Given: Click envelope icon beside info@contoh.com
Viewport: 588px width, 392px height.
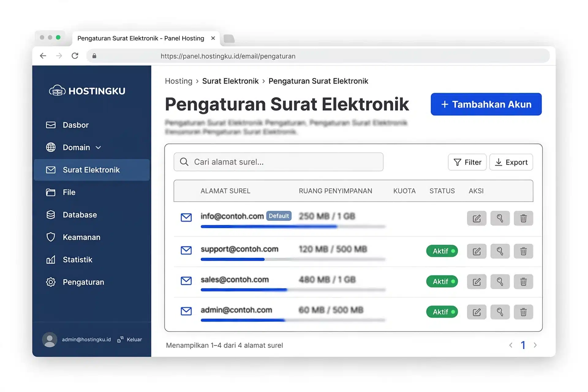Looking at the screenshot, I should coord(186,217).
